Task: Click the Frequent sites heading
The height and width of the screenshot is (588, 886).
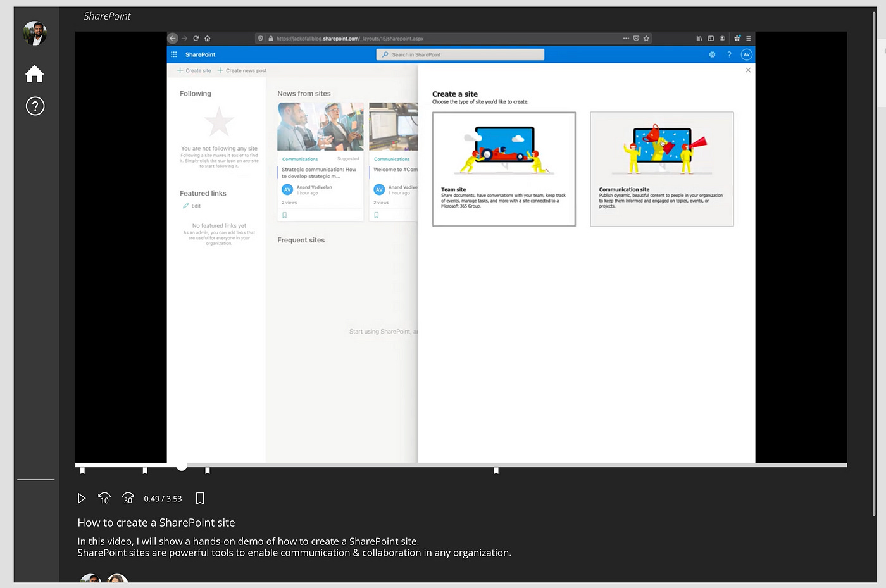Action: 301,240
